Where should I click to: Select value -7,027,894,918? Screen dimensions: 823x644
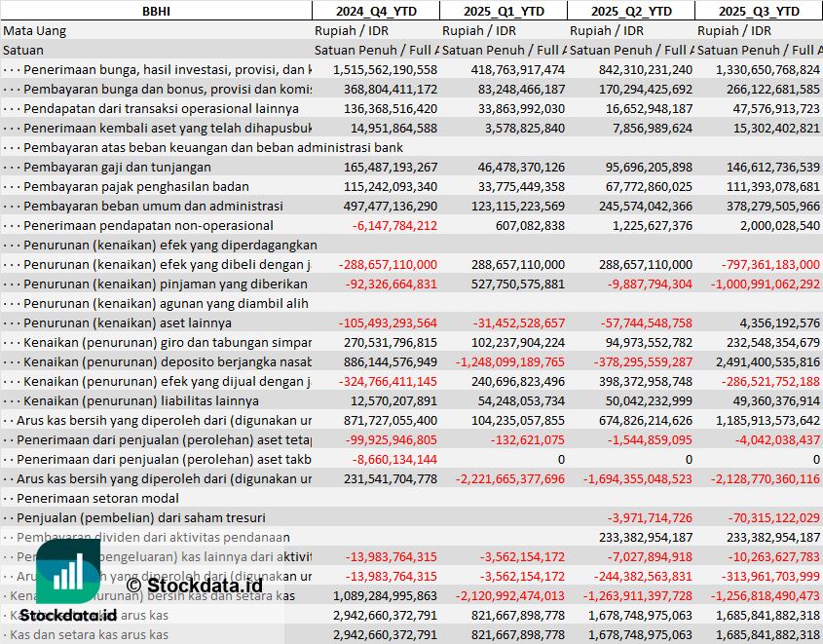tap(650, 557)
